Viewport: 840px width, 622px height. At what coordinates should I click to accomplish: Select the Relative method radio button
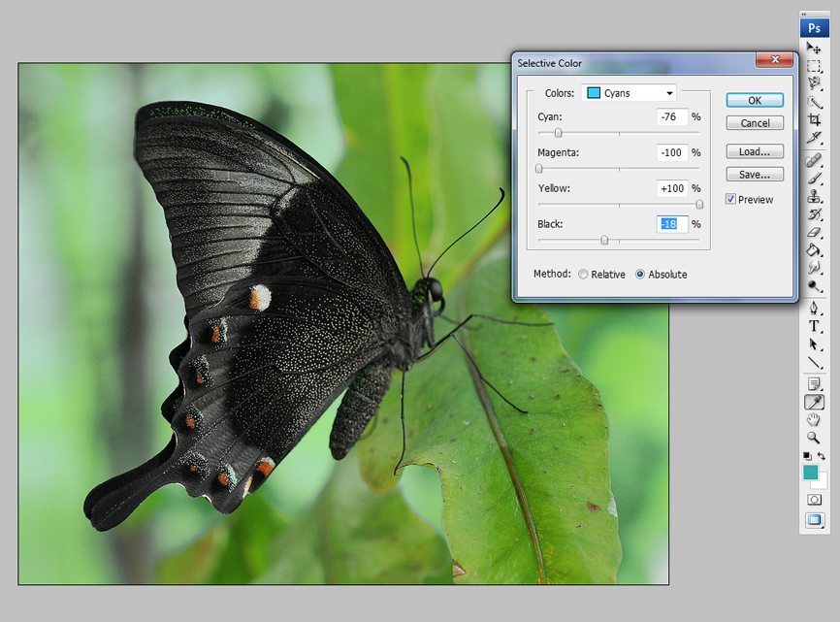coord(583,275)
